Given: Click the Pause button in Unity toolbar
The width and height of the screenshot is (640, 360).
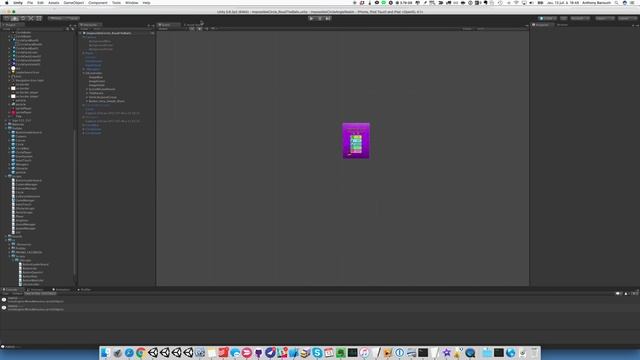Looking at the screenshot, I should [320, 18].
